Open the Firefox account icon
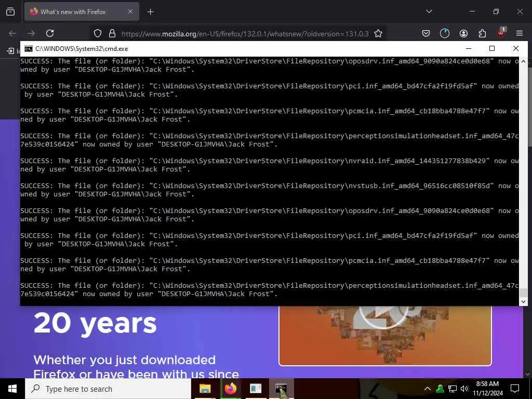The height and width of the screenshot is (399, 532). point(463,33)
